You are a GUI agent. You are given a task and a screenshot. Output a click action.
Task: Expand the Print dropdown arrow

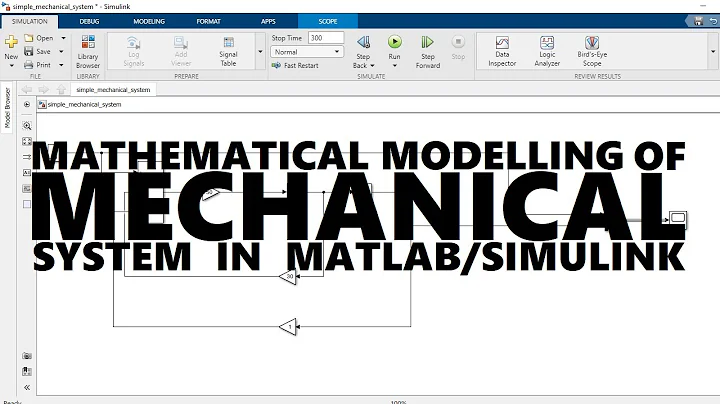62,65
